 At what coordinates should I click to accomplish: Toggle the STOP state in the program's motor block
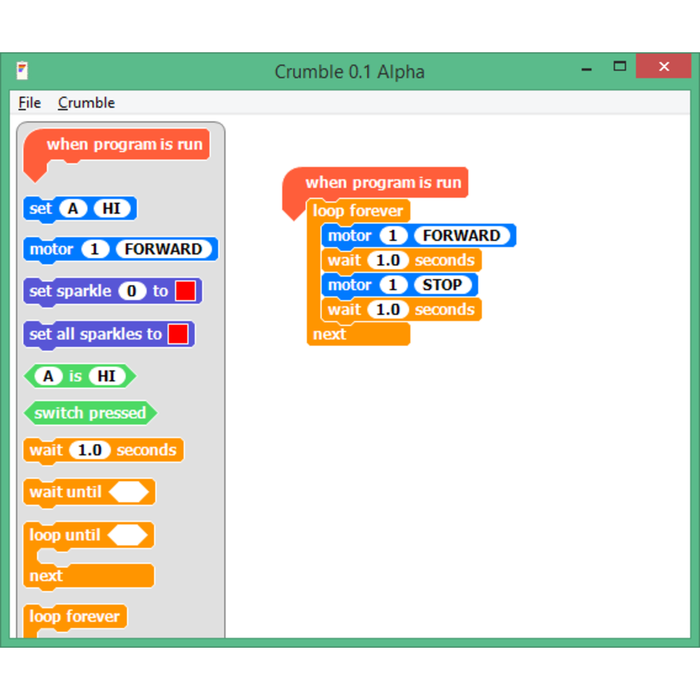pos(442,285)
